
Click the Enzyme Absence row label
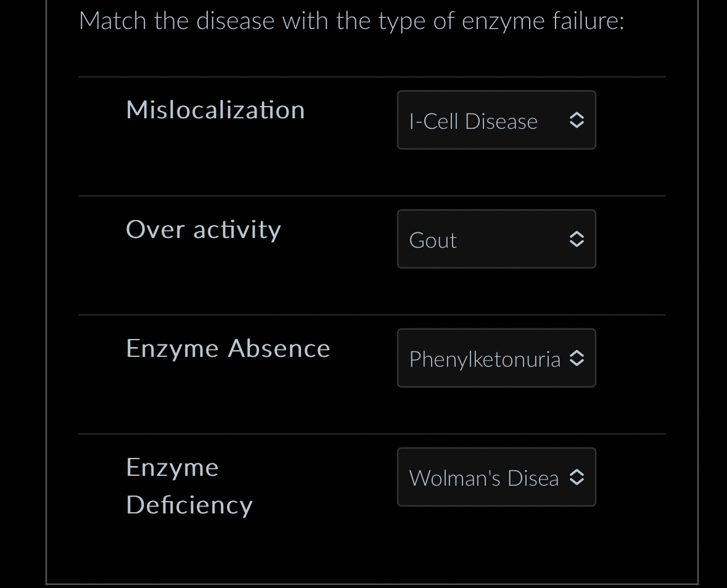pyautogui.click(x=228, y=348)
